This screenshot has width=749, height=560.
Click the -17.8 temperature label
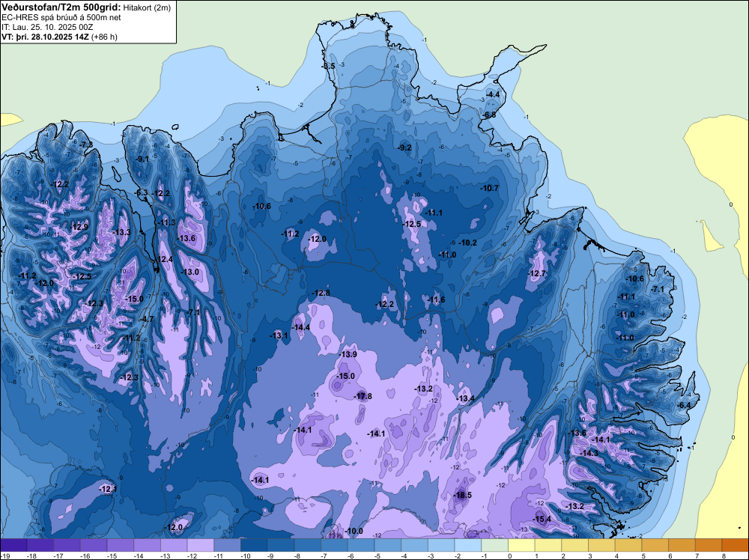363,396
